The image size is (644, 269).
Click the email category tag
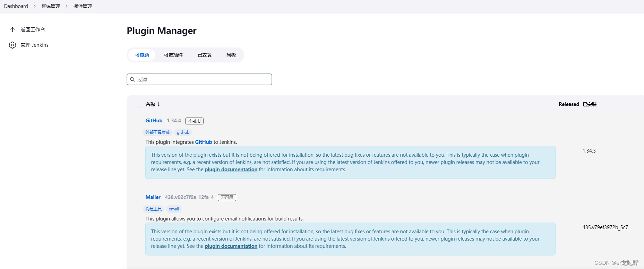[174, 209]
